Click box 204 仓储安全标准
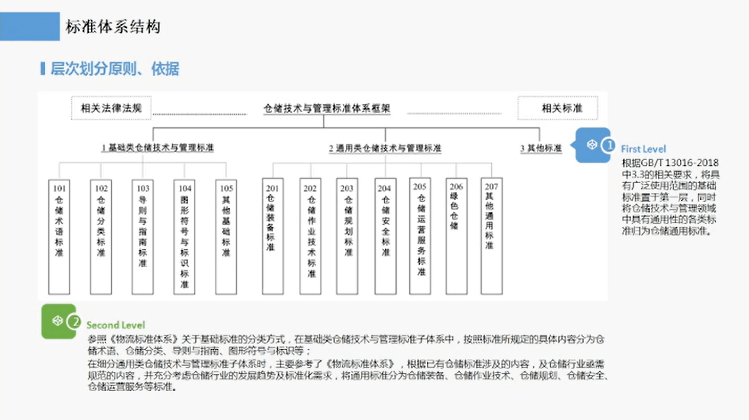 point(385,236)
